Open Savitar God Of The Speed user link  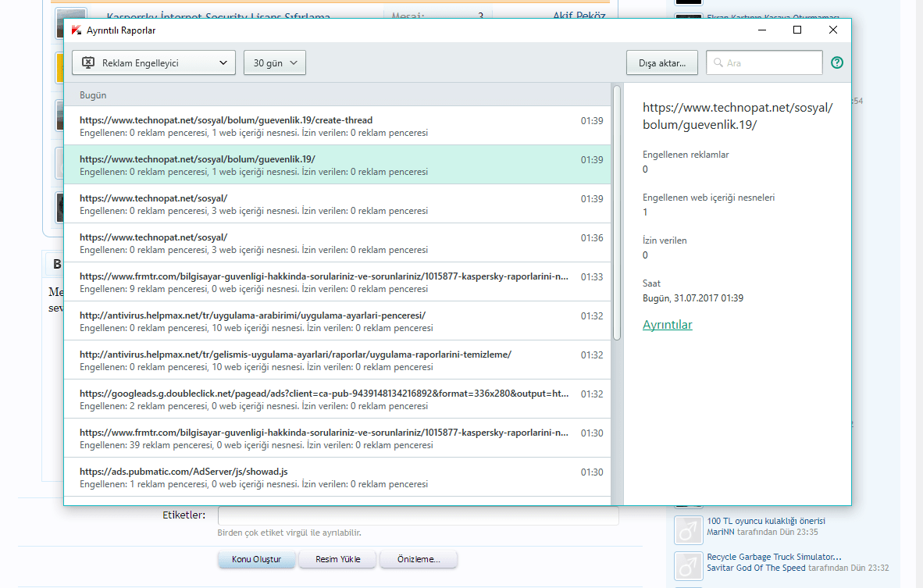(x=756, y=568)
